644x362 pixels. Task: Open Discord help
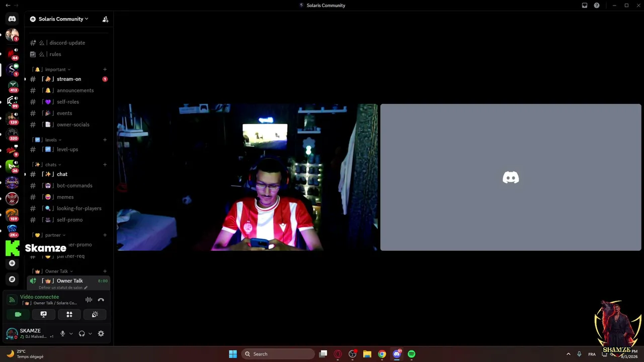pyautogui.click(x=597, y=6)
